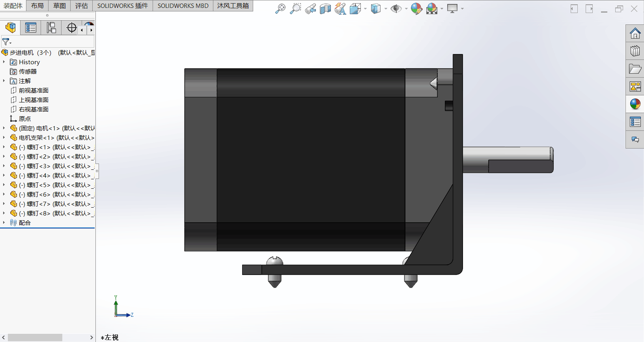Select 前视基准面 in the feature tree
The height and width of the screenshot is (342, 644).
(34, 90)
